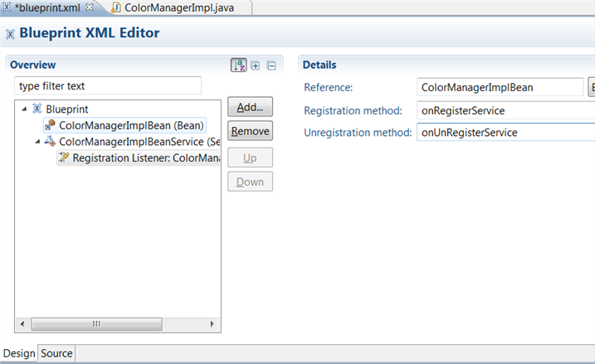Select the Design tab
This screenshot has height=364, width=595.
[20, 353]
